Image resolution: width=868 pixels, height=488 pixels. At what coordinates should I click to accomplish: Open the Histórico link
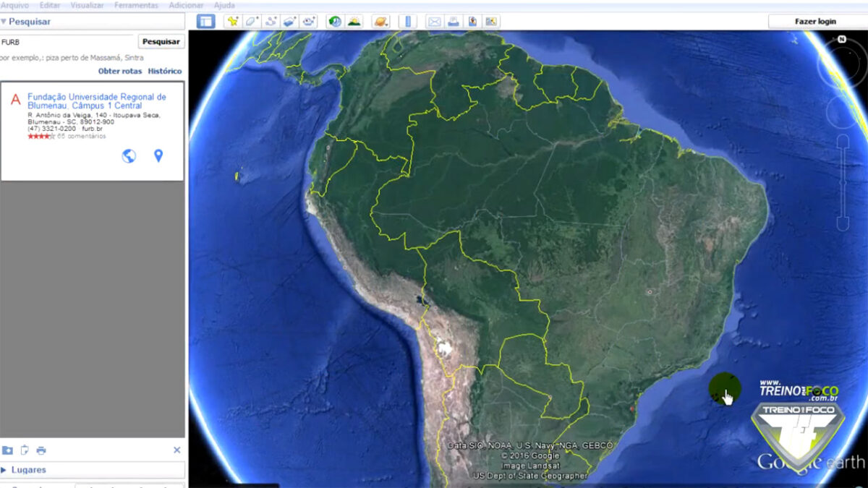(165, 71)
